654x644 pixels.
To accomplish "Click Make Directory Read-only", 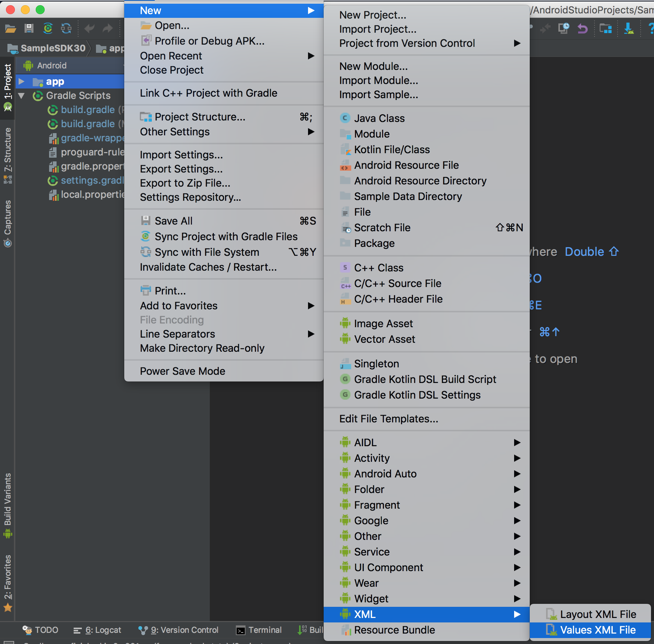I will coord(224,348).
